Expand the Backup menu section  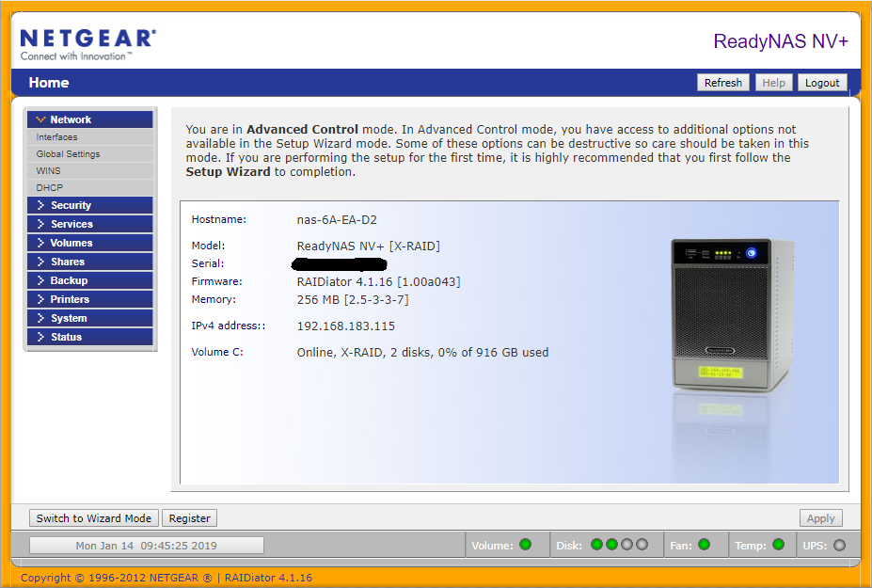89,280
